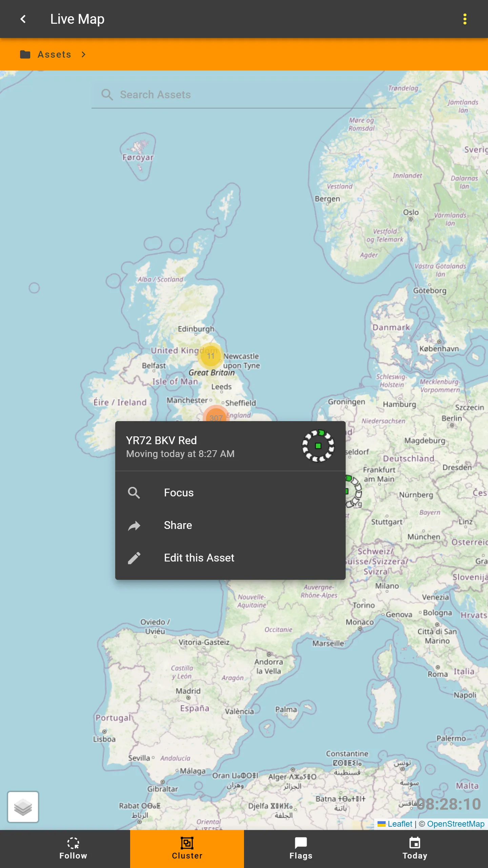Open the Flags tab

coord(301,849)
